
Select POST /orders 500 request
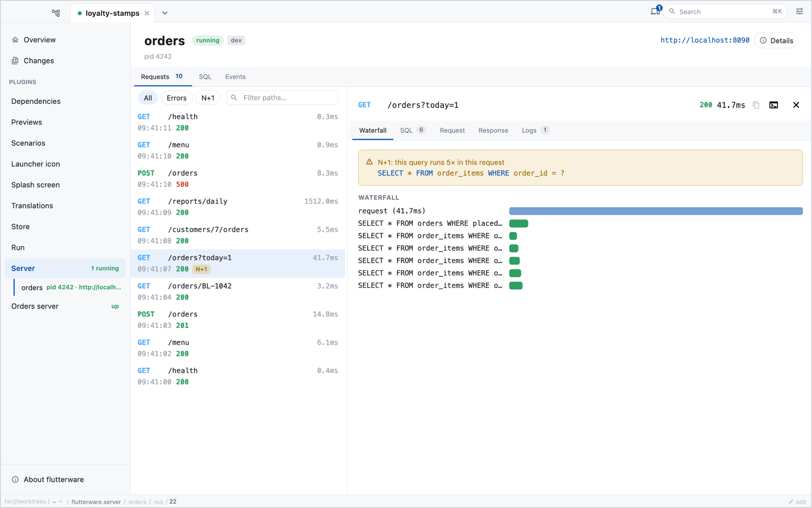click(x=238, y=179)
